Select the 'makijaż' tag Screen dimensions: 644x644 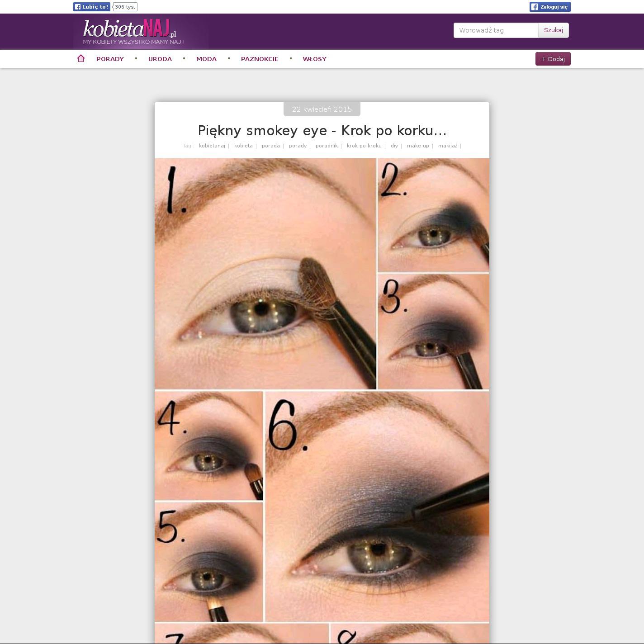point(448,146)
